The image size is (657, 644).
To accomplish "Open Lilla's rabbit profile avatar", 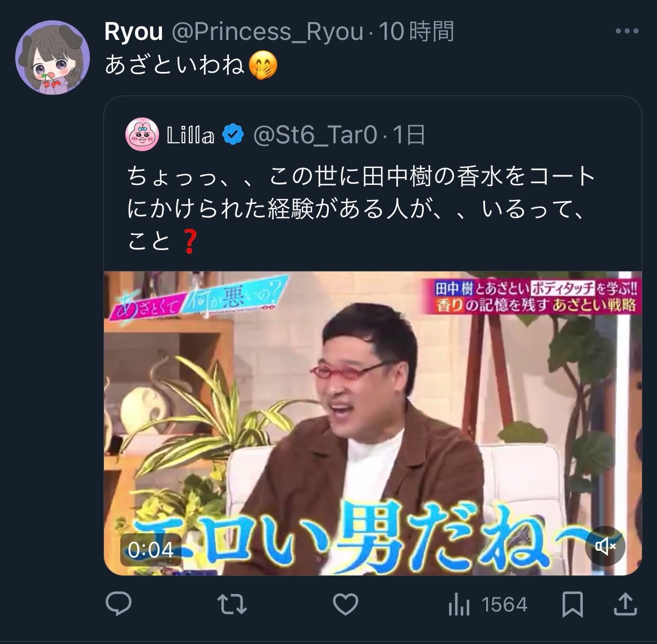I will tap(142, 134).
